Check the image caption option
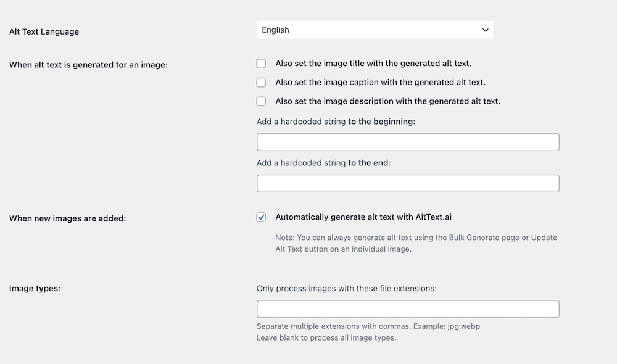 pos(261,82)
